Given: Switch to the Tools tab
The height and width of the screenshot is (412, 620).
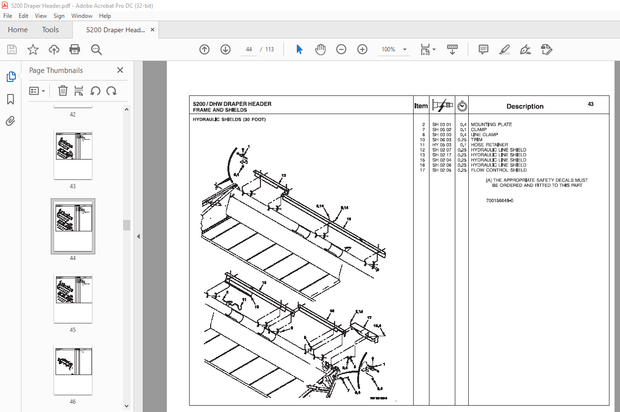Looking at the screenshot, I should click(50, 30).
